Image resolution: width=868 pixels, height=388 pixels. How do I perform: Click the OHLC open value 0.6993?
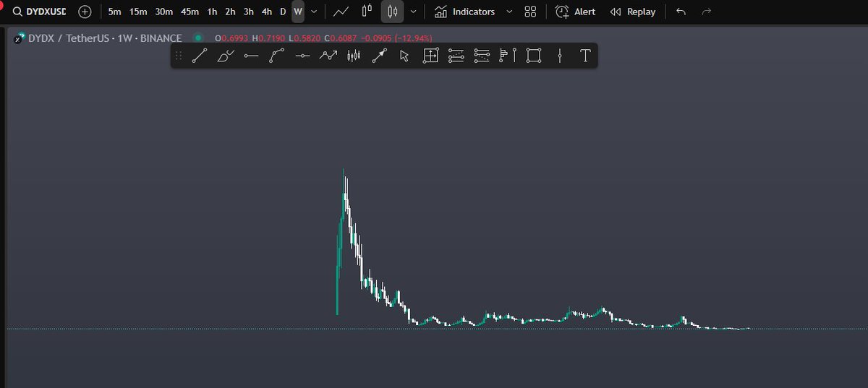(x=235, y=38)
